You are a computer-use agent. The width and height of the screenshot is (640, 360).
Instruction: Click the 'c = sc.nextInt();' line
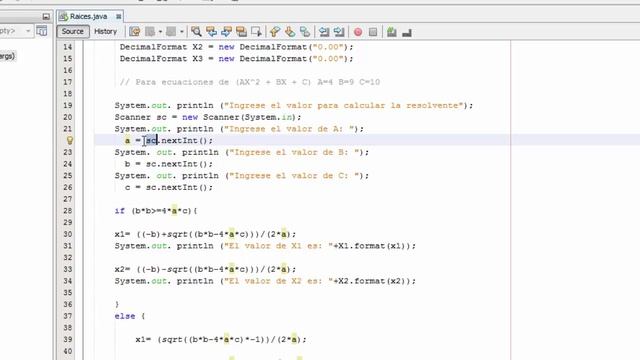pos(169,187)
